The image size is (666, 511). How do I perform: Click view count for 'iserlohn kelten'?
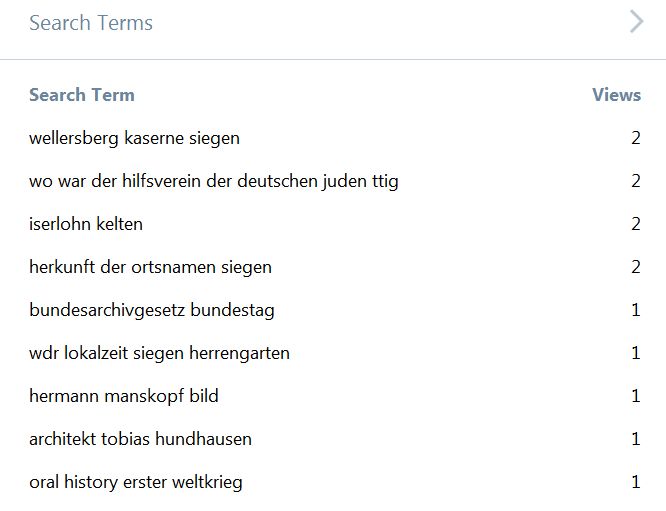[x=636, y=224]
